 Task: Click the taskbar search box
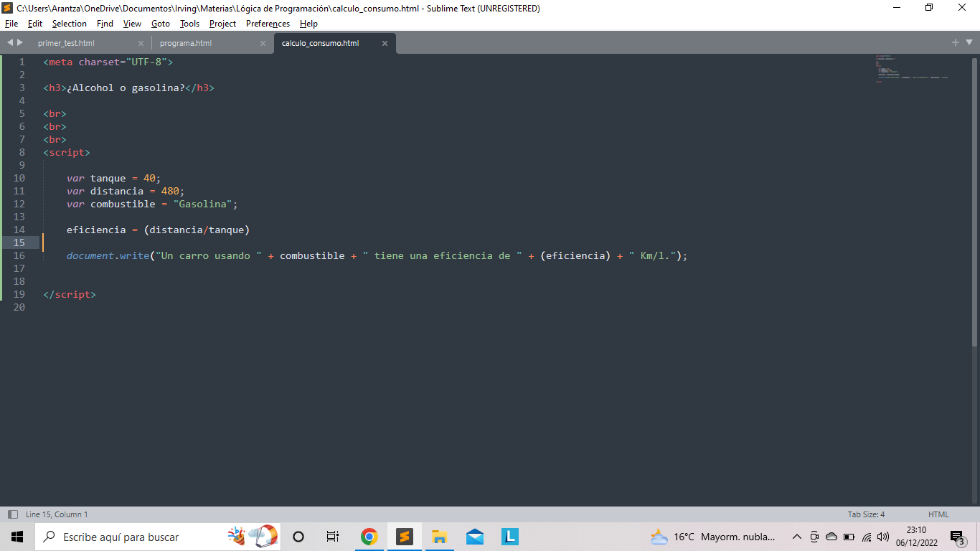(156, 537)
